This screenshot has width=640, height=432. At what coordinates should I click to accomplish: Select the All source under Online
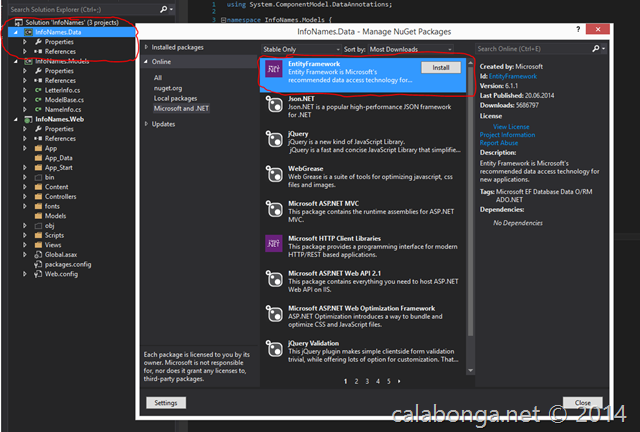point(158,78)
